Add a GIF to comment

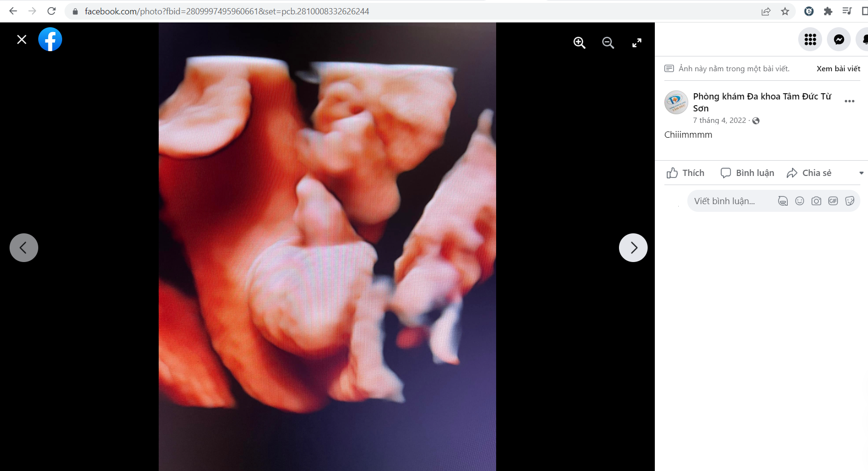(833, 201)
